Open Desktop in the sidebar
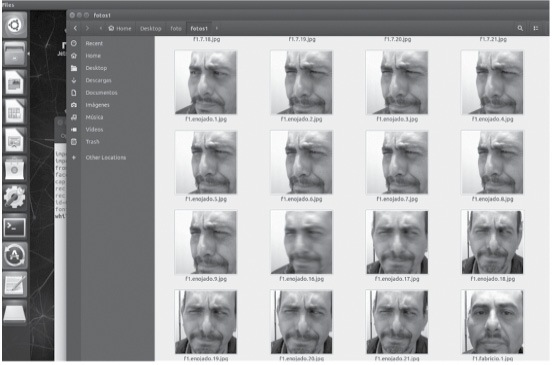This screenshot has width=557, height=365. click(x=96, y=68)
